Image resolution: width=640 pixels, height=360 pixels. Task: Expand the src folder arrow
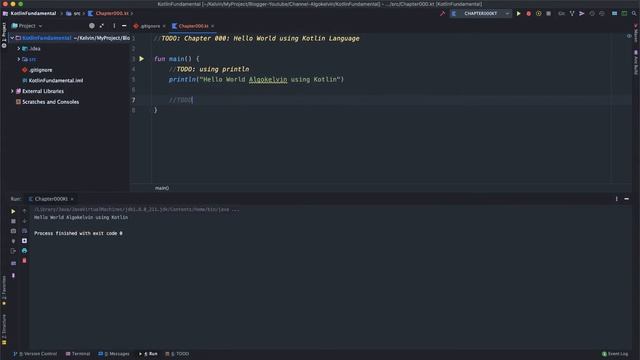(19, 59)
